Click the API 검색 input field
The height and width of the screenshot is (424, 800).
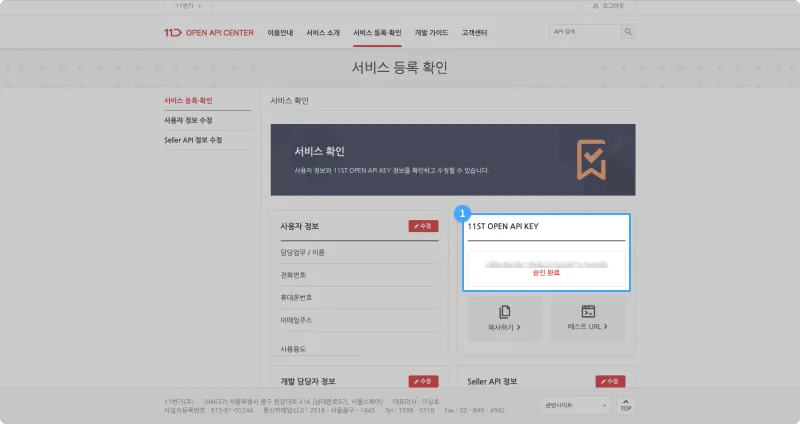click(x=585, y=32)
